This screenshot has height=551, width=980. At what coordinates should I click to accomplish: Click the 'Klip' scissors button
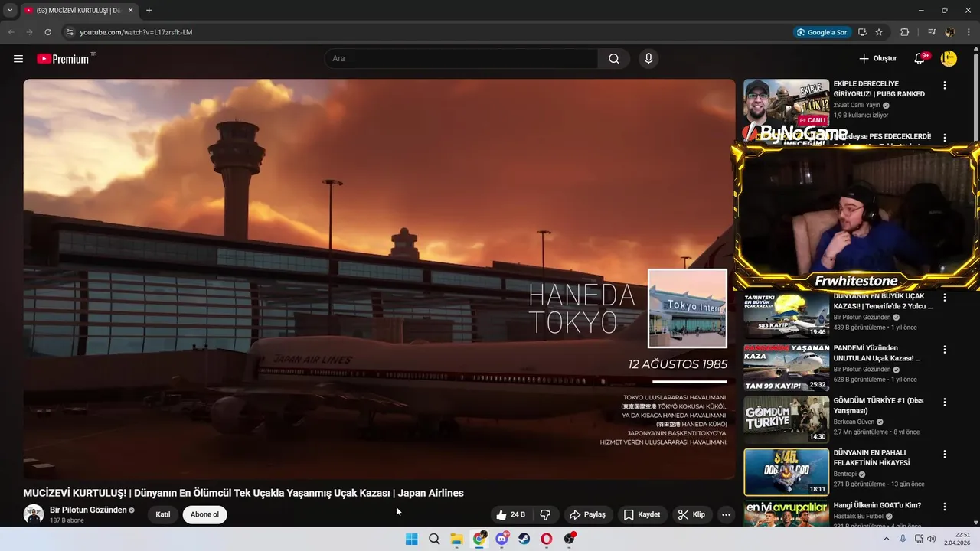[x=691, y=514]
